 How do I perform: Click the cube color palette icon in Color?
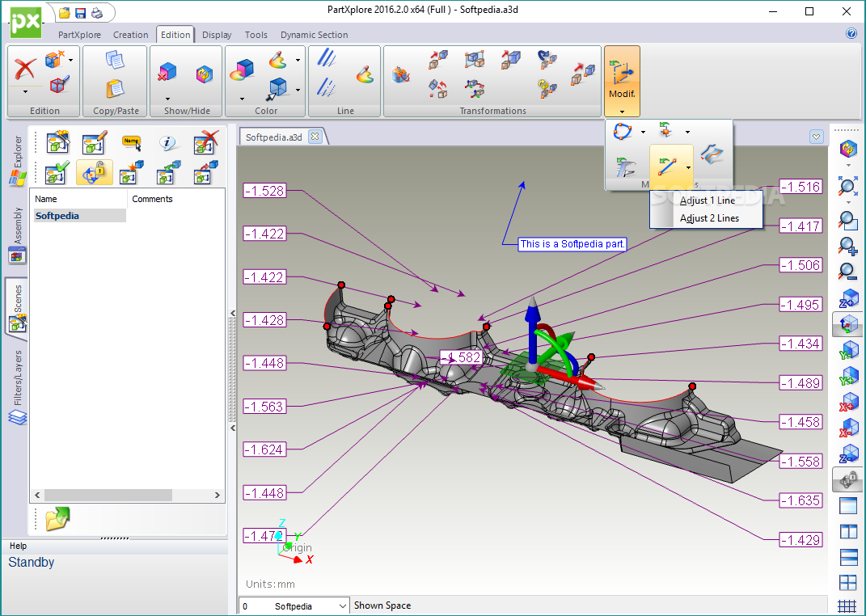[x=242, y=70]
